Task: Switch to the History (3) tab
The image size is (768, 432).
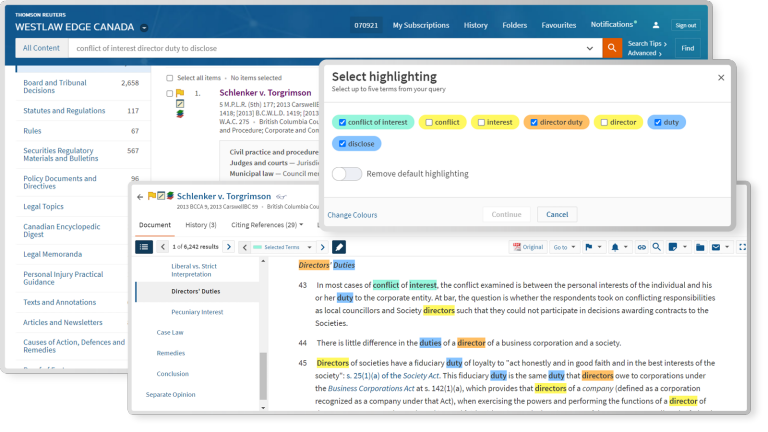Action: click(x=201, y=225)
